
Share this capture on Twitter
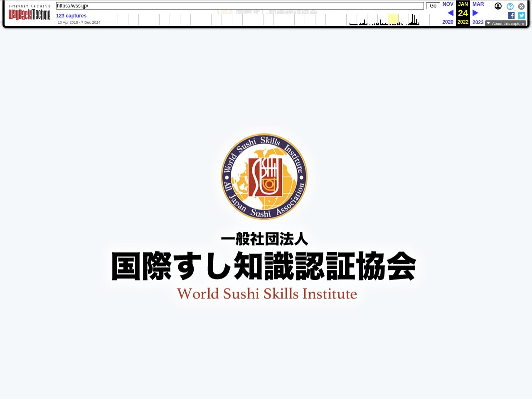tap(522, 15)
